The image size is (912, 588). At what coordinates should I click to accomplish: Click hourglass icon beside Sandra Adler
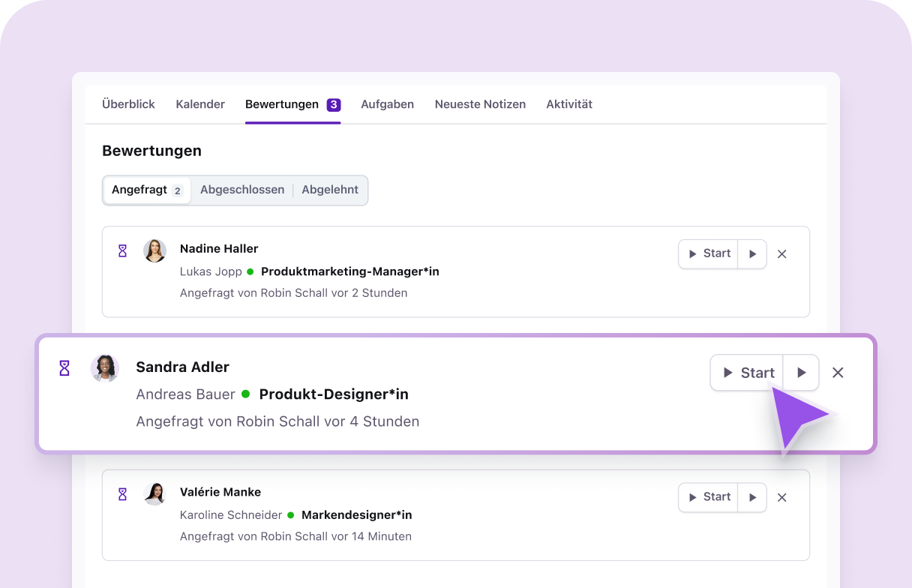click(64, 368)
